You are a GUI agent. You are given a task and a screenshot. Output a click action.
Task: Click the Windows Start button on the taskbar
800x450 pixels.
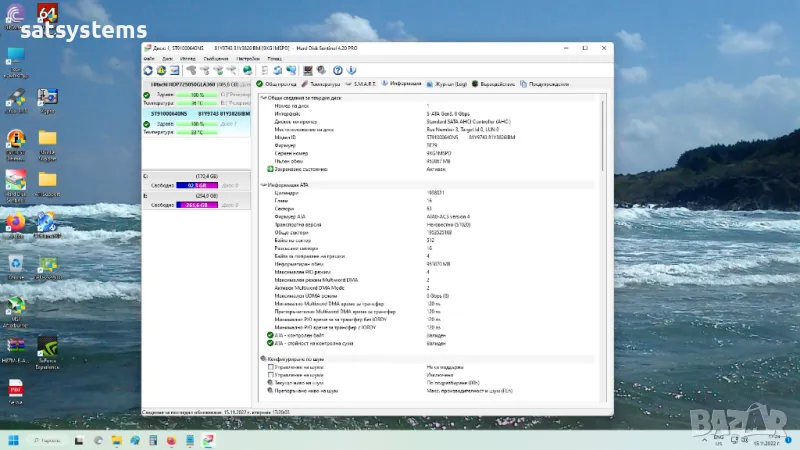coord(14,440)
